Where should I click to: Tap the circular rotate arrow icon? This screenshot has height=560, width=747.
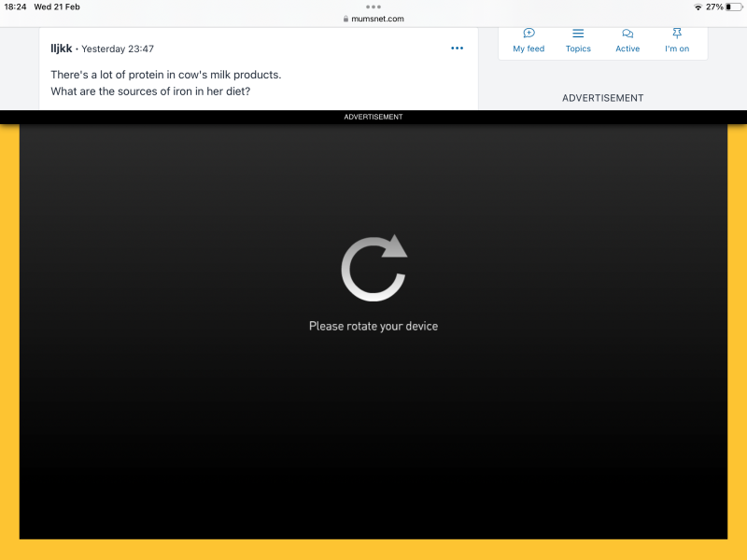[373, 268]
